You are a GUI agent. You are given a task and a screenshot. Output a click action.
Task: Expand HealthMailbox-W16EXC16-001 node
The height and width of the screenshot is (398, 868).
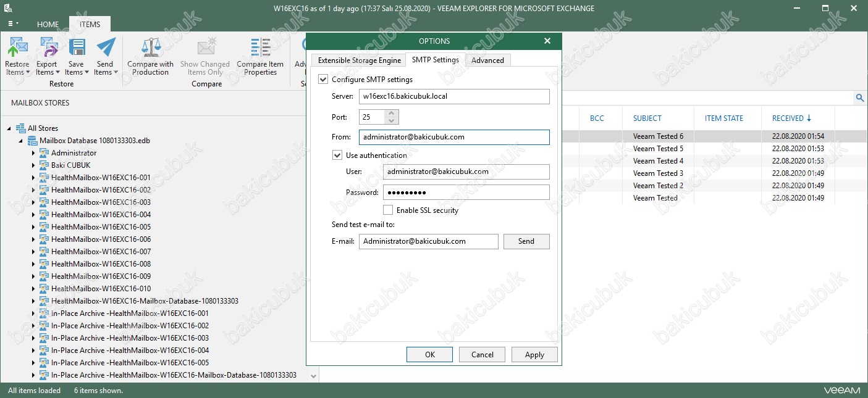tap(33, 178)
